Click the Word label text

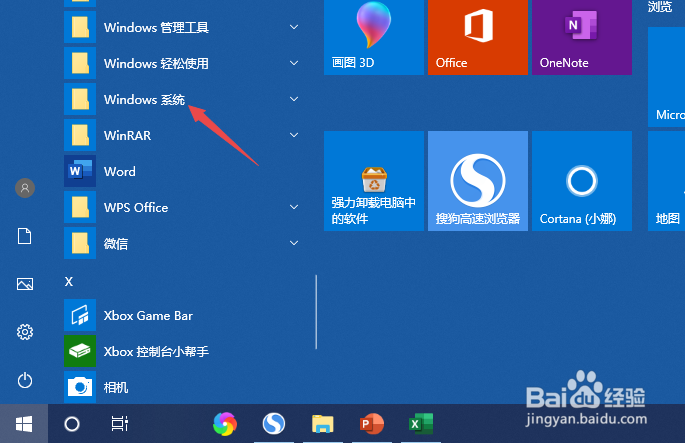click(120, 171)
